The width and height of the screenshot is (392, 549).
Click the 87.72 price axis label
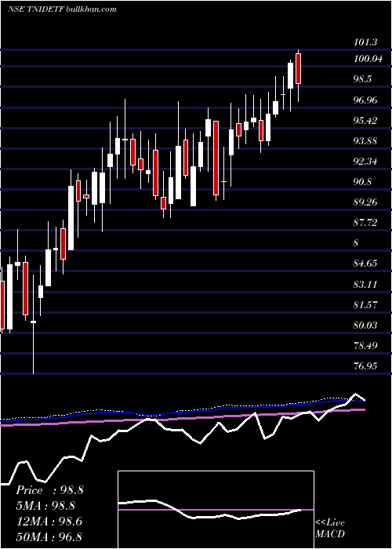[x=366, y=222]
